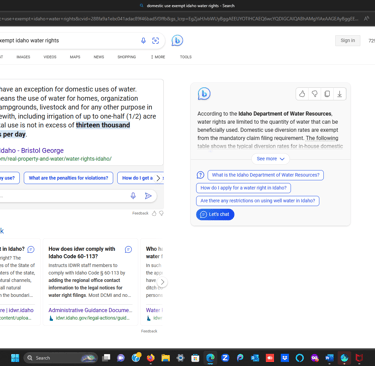Click thumbs down icon in chat answer panel
375x366 pixels.
point(314,94)
